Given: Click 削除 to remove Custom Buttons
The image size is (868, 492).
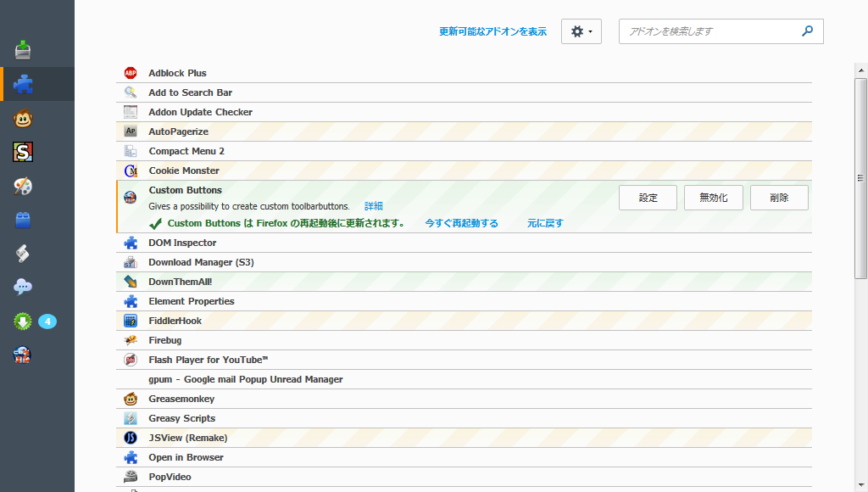Looking at the screenshot, I should pyautogui.click(x=779, y=198).
